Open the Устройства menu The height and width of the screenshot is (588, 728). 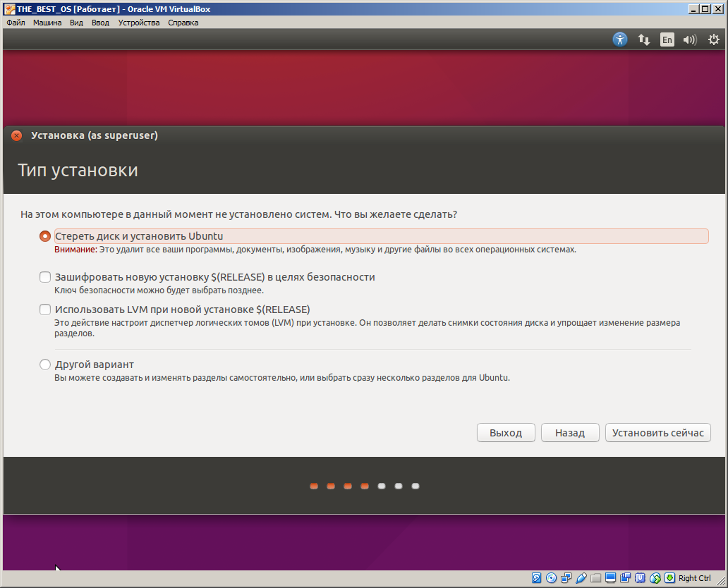point(139,23)
